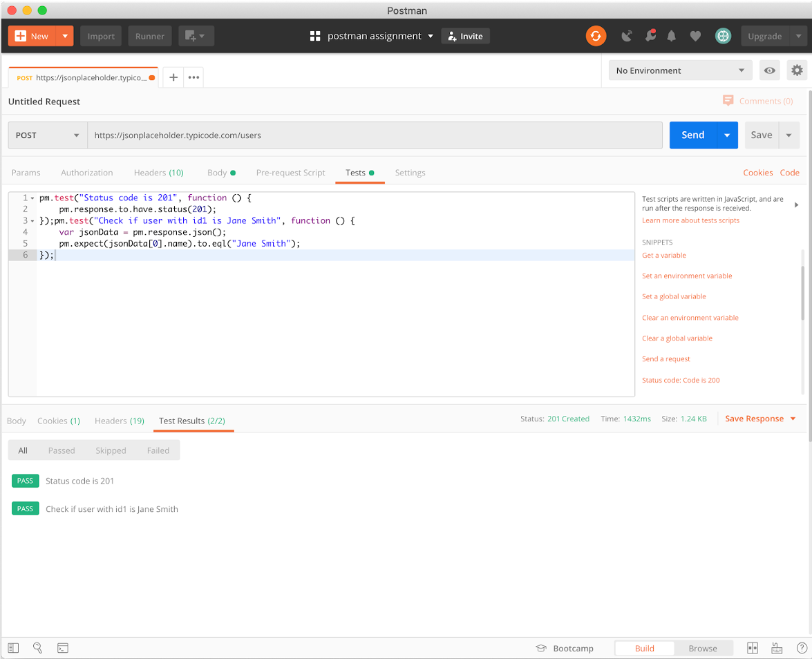Click the Upgrade button
812x659 pixels.
click(765, 36)
